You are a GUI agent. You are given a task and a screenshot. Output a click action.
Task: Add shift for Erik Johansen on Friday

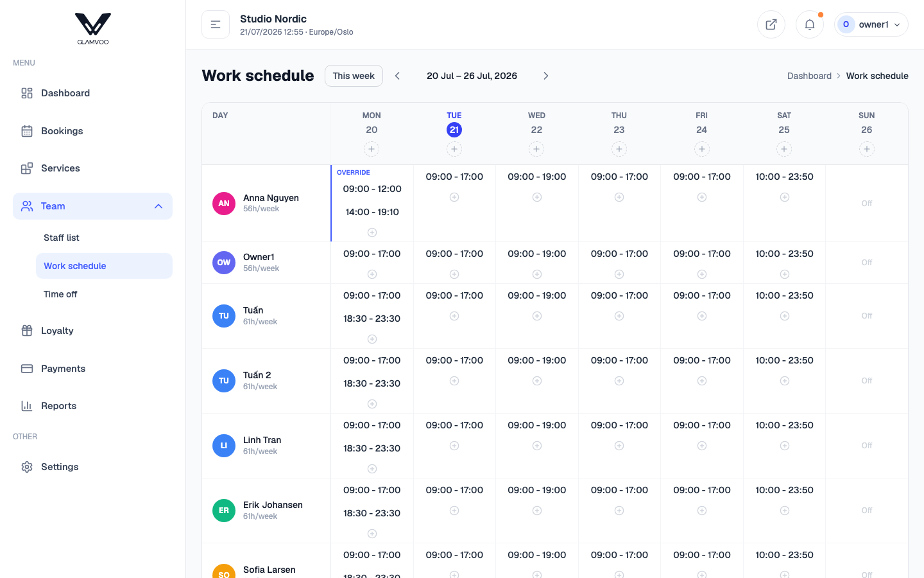click(x=702, y=511)
